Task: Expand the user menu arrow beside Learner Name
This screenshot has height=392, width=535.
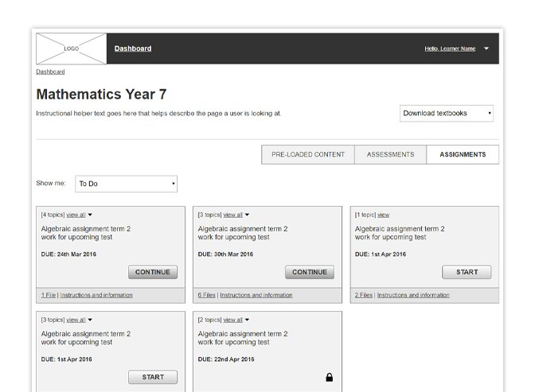Action: pos(486,49)
